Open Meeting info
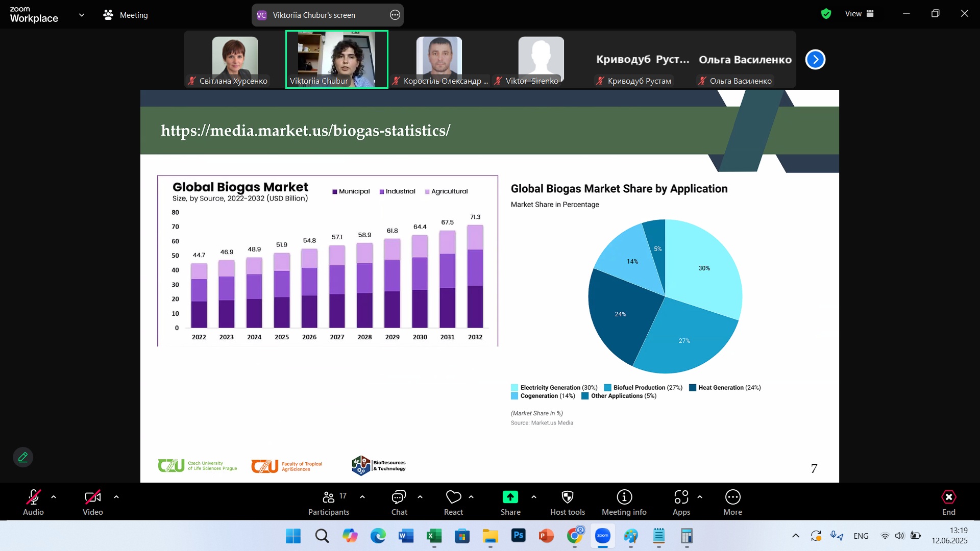980x551 pixels. (624, 503)
